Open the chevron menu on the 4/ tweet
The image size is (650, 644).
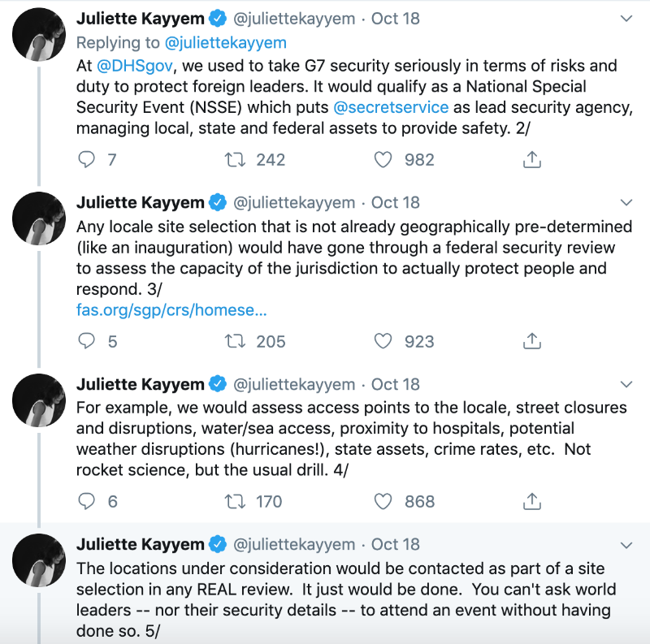pyautogui.click(x=626, y=384)
